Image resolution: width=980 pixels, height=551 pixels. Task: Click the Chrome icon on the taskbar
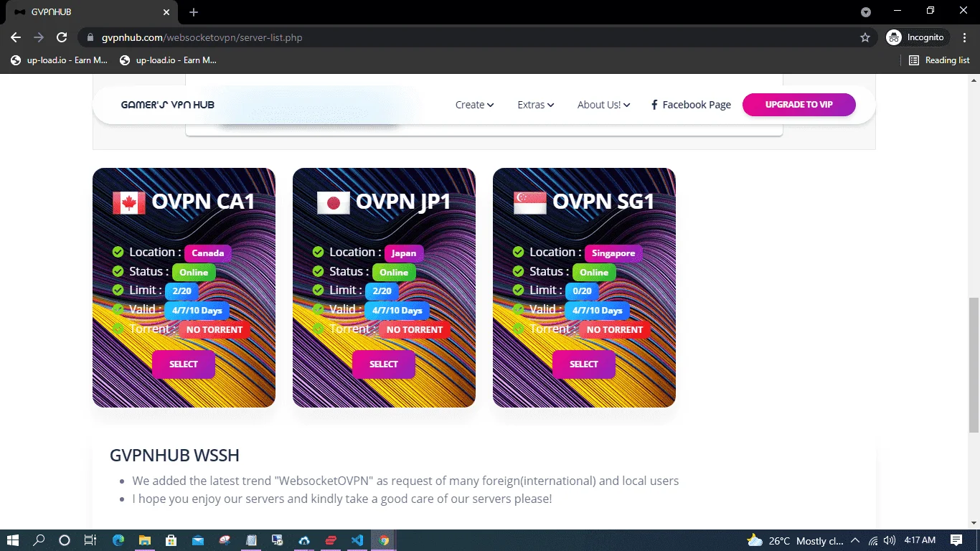tap(384, 540)
